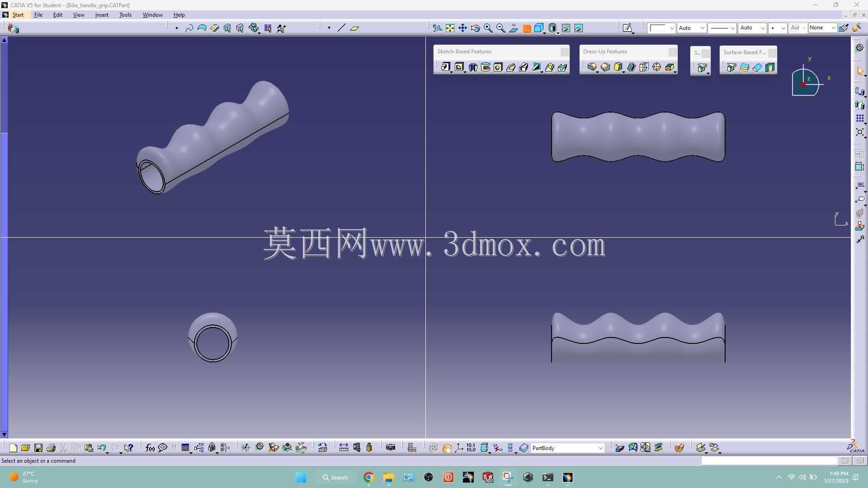This screenshot has width=868, height=488.
Task: Click the Rotate view tool
Action: [475, 28]
